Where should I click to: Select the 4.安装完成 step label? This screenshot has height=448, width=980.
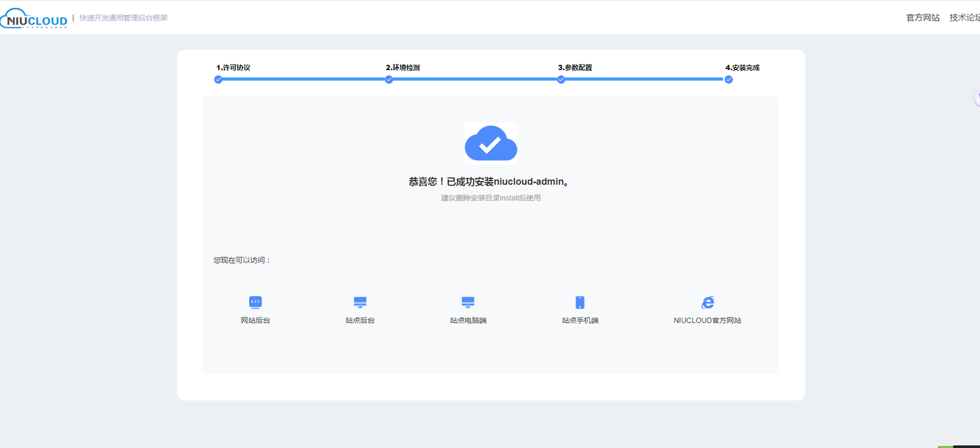click(742, 67)
